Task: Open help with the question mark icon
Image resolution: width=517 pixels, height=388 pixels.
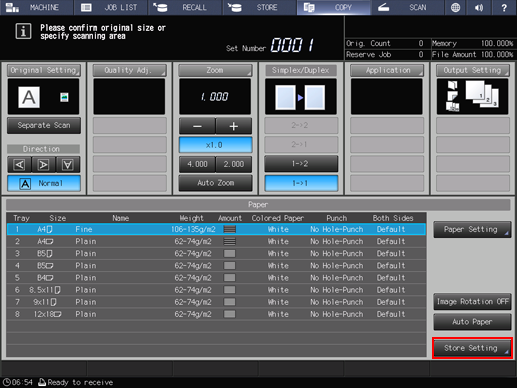Action: pyautogui.click(x=504, y=7)
